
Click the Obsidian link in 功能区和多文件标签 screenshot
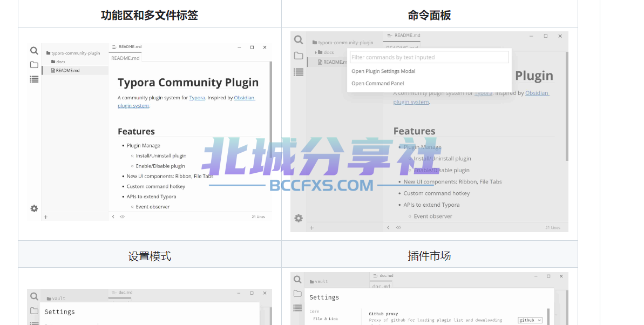(245, 98)
